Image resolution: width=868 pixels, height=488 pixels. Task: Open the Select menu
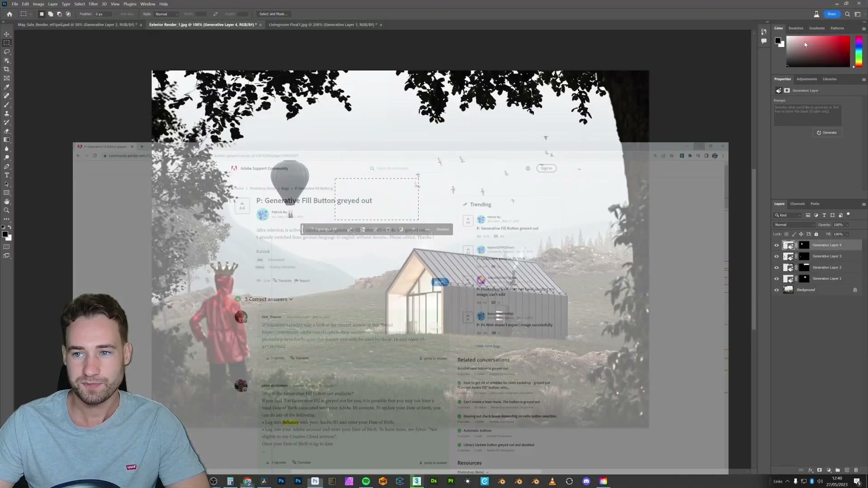coord(80,4)
